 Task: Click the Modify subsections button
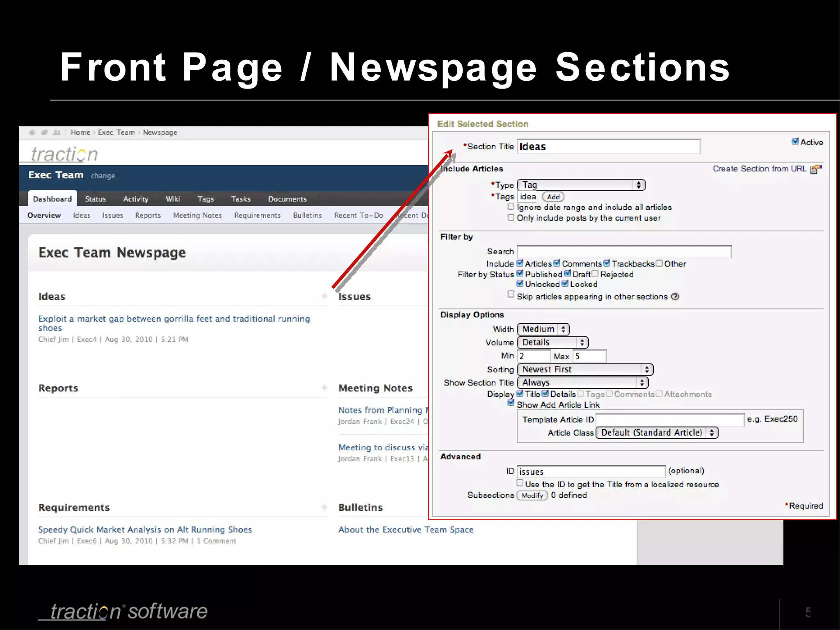532,495
